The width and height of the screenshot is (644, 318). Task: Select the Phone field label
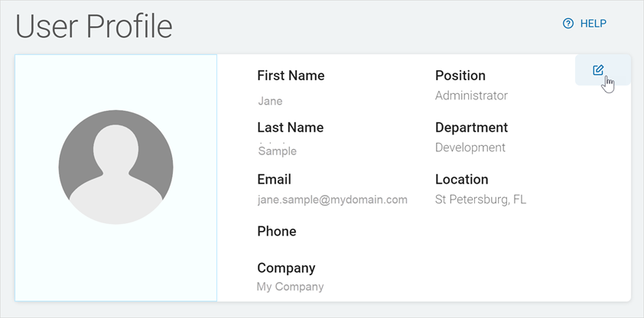pos(276,232)
